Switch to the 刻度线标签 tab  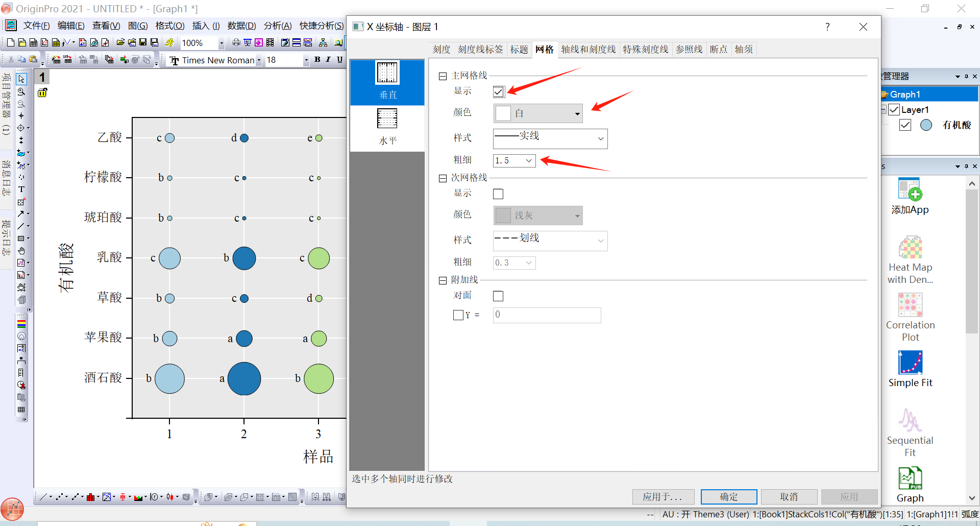point(480,50)
